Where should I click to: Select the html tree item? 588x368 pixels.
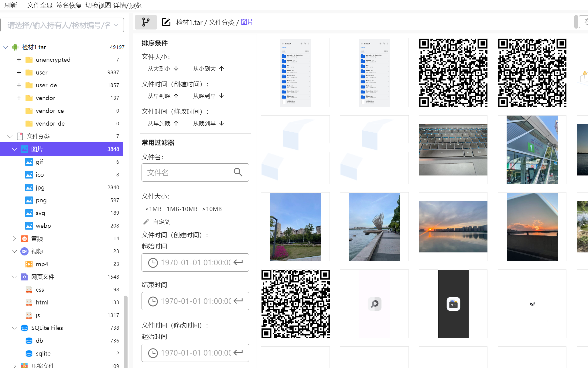point(61,302)
